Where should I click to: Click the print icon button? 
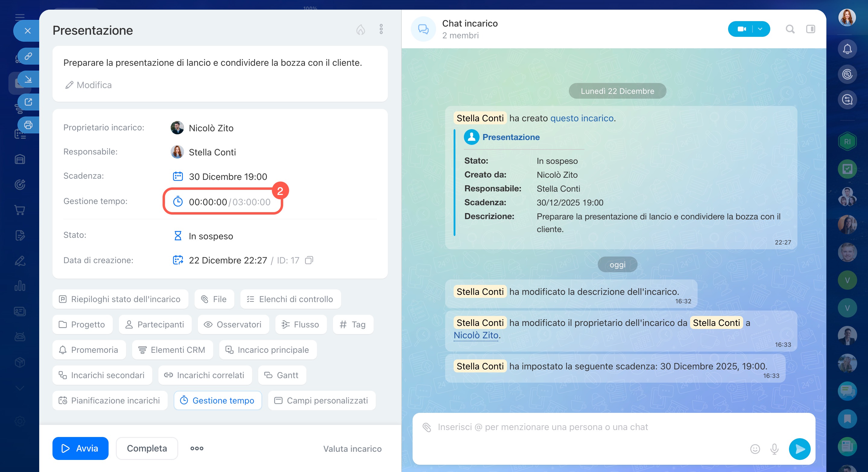(28, 125)
